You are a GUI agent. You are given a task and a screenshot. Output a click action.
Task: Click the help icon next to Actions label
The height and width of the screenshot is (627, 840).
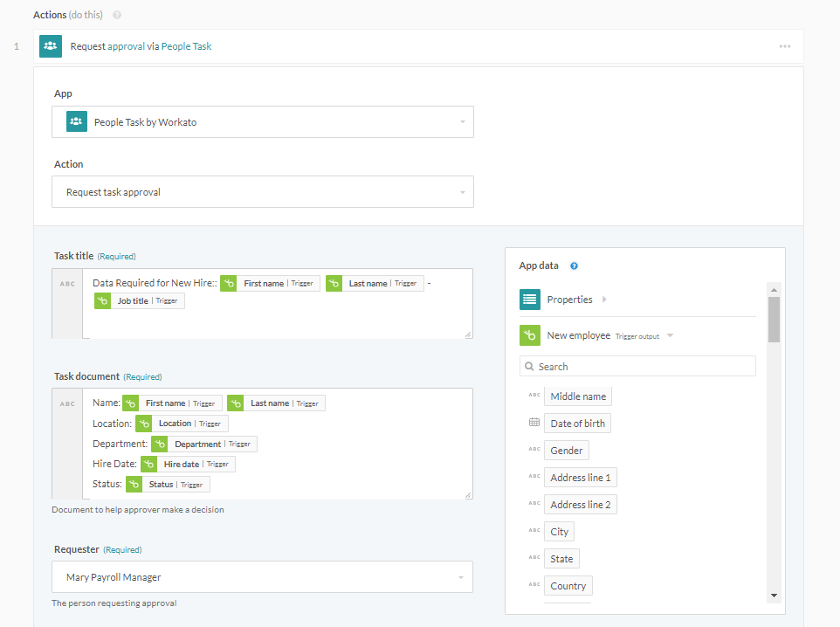coord(118,14)
